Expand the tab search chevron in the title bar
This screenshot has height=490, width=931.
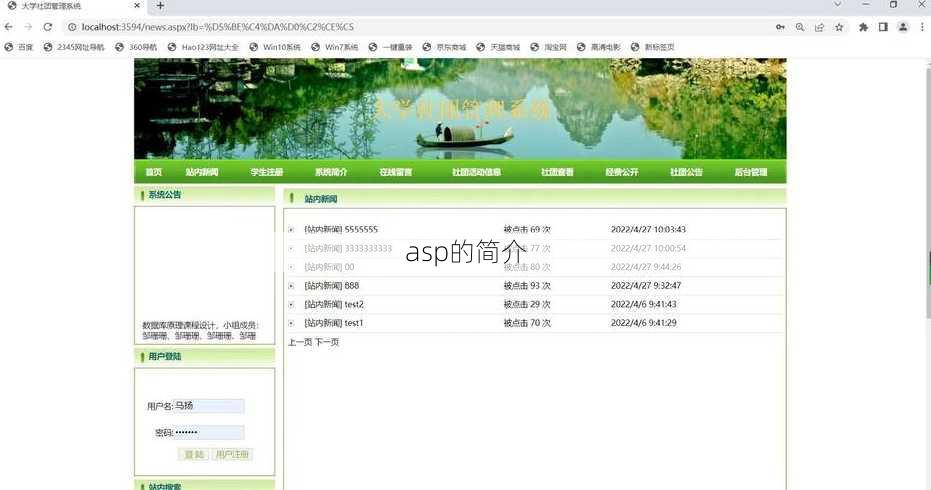click(837, 5)
